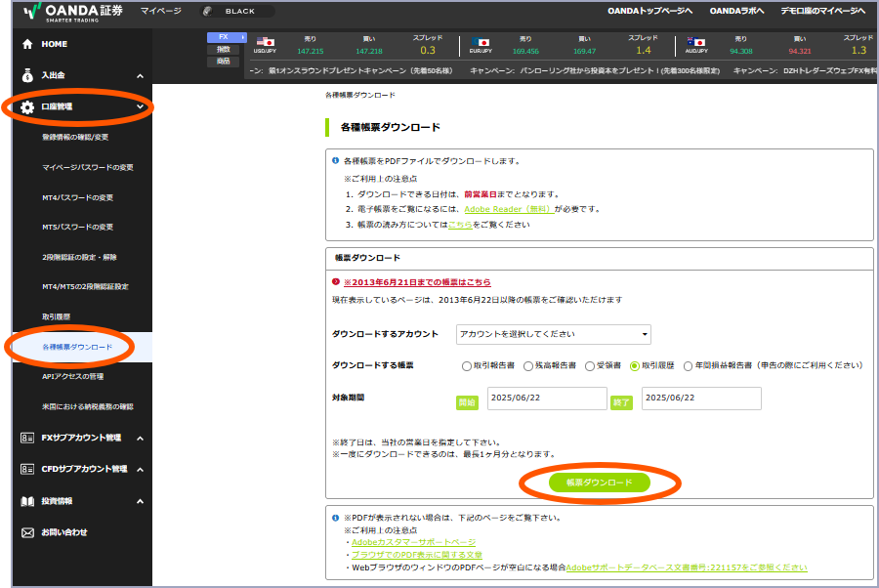Open the 2013年6月21日までの帳票はこちら link

417,282
